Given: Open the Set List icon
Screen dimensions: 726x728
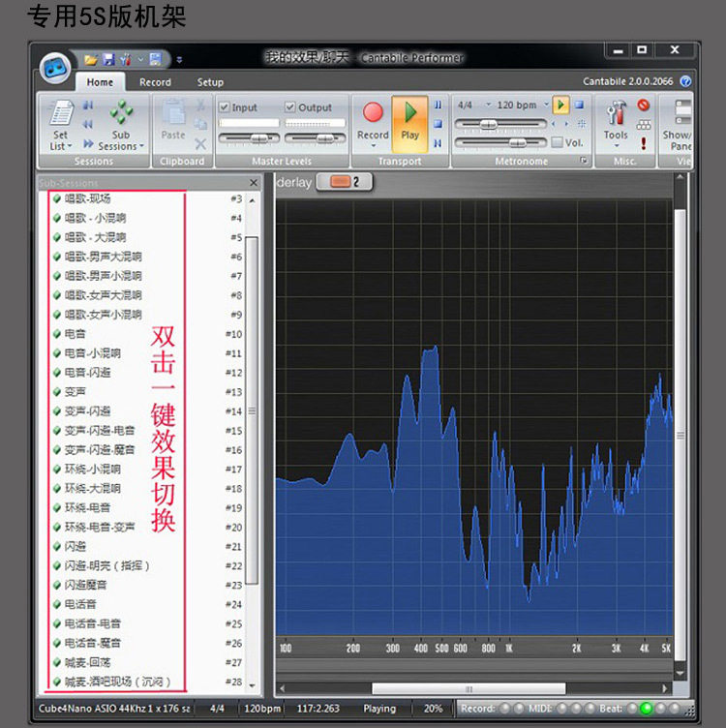Looking at the screenshot, I should click(61, 113).
